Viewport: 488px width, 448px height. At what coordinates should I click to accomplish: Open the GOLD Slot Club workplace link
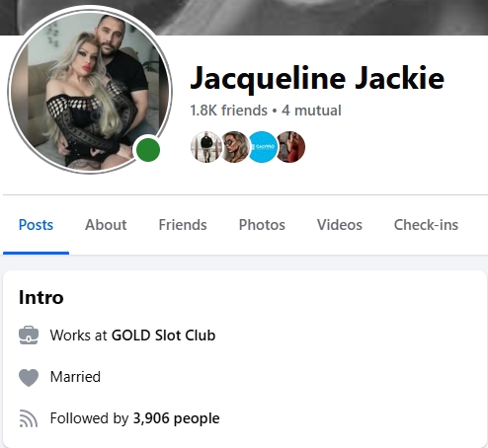163,336
